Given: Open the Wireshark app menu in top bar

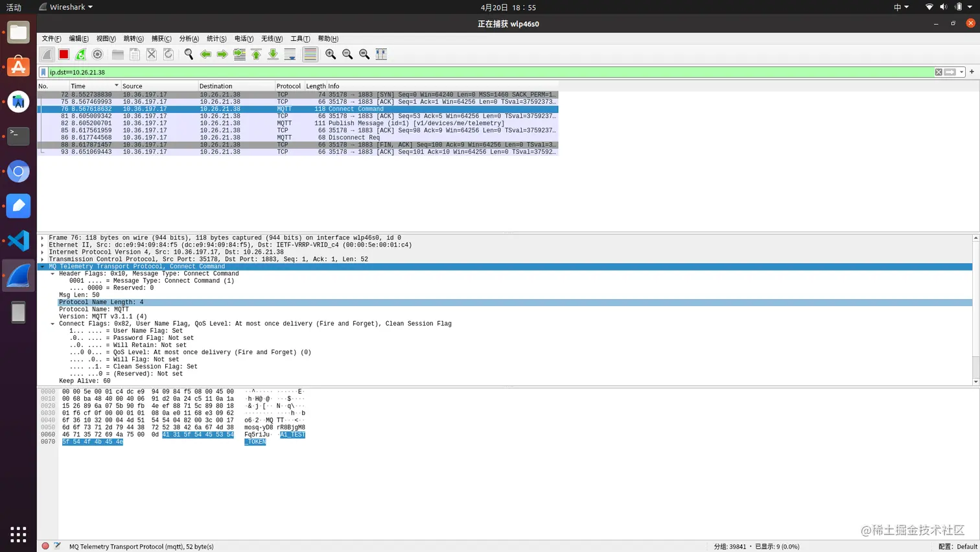Looking at the screenshot, I should pos(65,7).
